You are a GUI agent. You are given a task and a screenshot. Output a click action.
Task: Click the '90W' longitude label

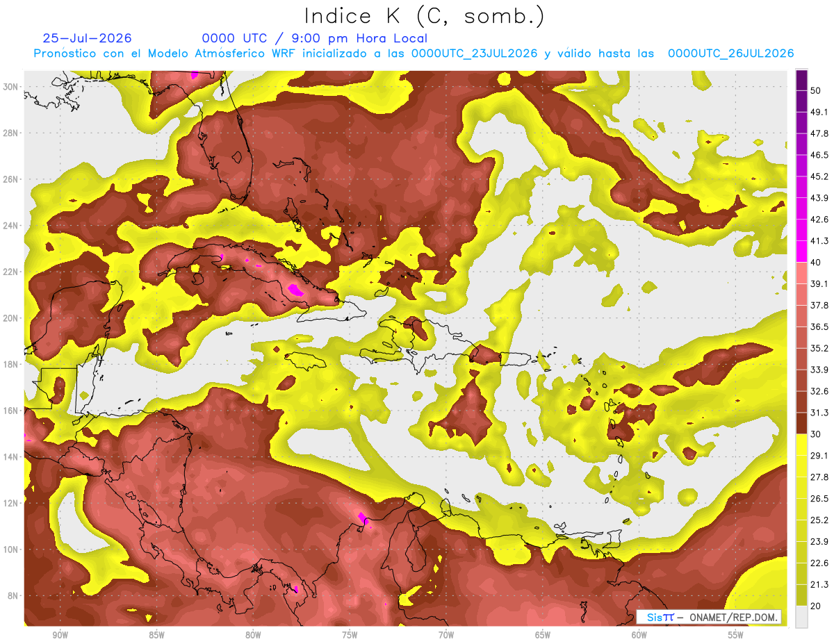coord(60,635)
